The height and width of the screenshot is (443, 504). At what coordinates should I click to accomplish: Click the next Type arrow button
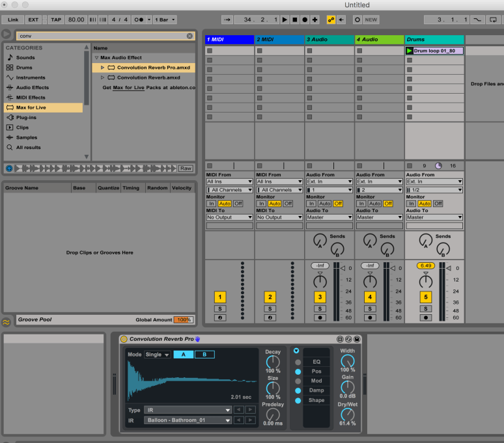pyautogui.click(x=251, y=410)
